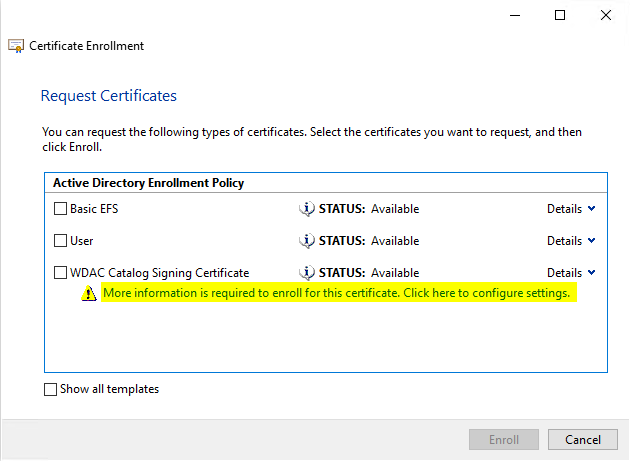Enable Show all templates
630x461 pixels.
click(51, 390)
